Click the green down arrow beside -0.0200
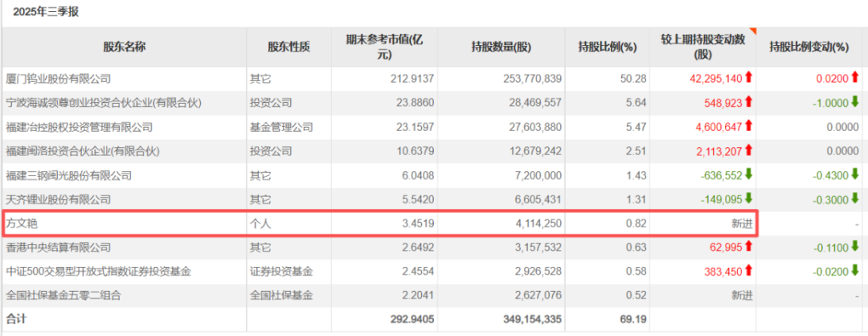The height and width of the screenshot is (336, 868). [855, 271]
